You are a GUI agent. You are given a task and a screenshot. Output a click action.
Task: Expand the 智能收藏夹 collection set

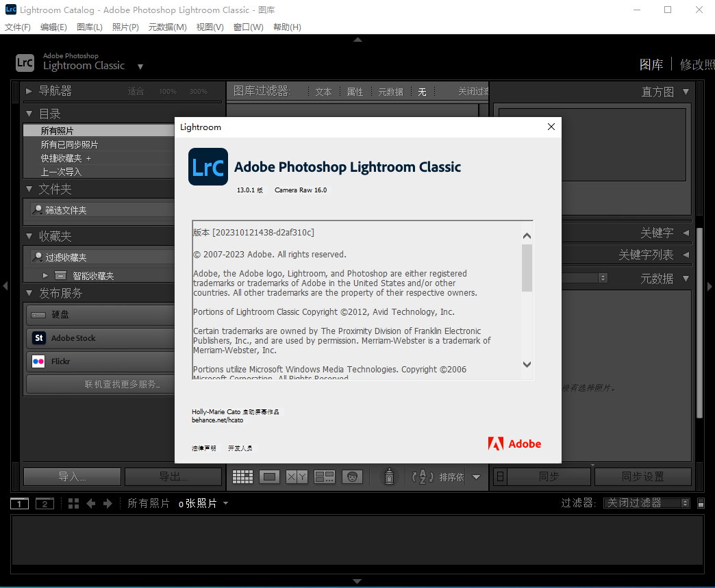point(45,275)
